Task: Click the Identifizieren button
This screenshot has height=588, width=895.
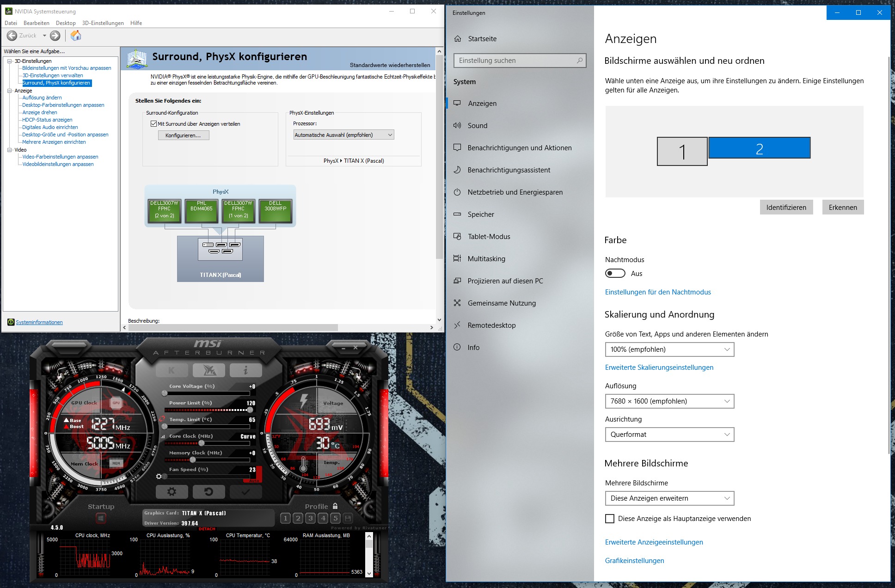Action: [x=786, y=207]
